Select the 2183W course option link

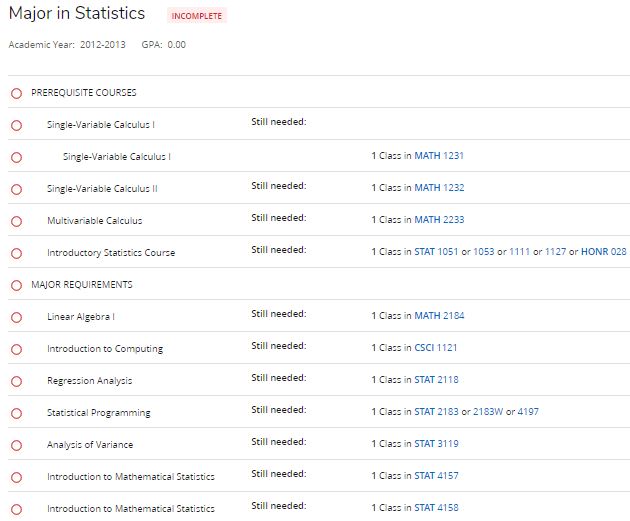[x=487, y=412]
